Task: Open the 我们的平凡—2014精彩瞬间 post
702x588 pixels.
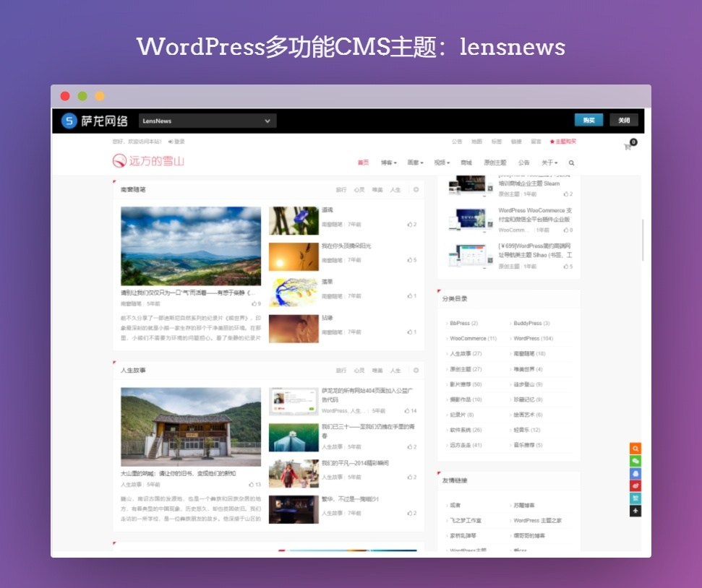Action: tap(355, 463)
